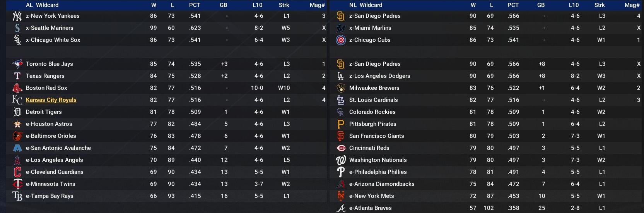Sort NL Wildcard by L10 column header

coord(574,5)
